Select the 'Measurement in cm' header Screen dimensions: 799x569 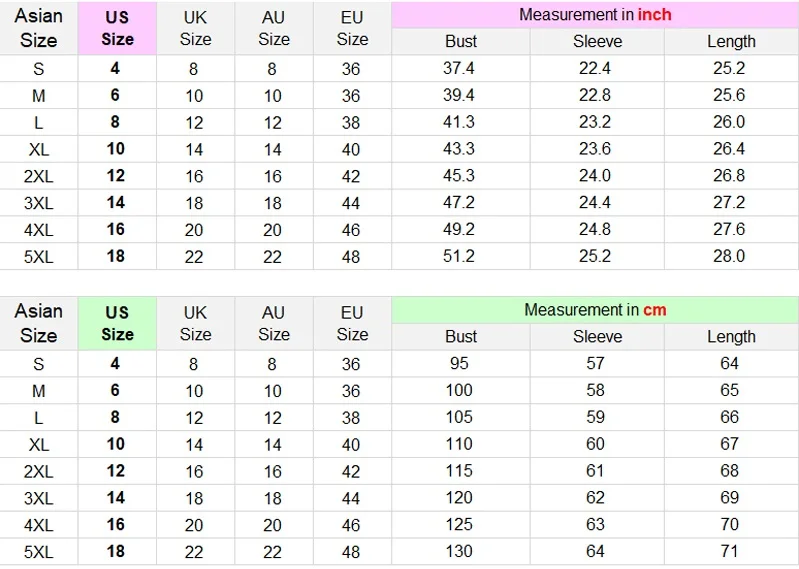595,310
